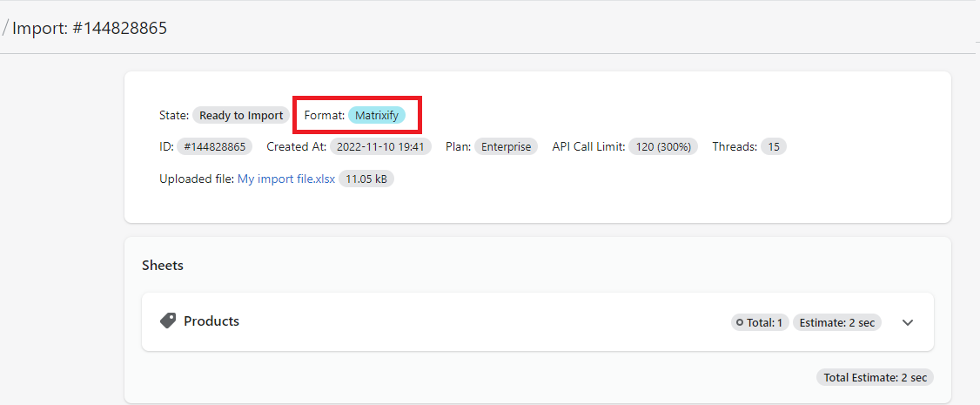Select the Products sheet name label
The height and width of the screenshot is (405, 980).
click(211, 321)
